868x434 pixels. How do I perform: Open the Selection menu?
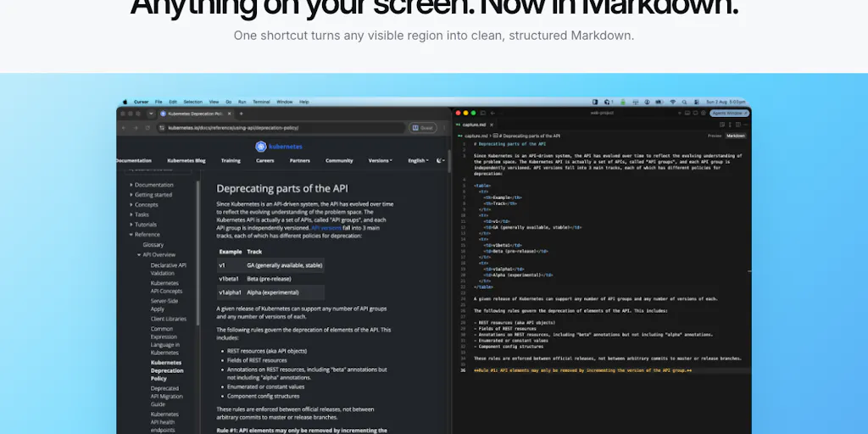pyautogui.click(x=193, y=102)
